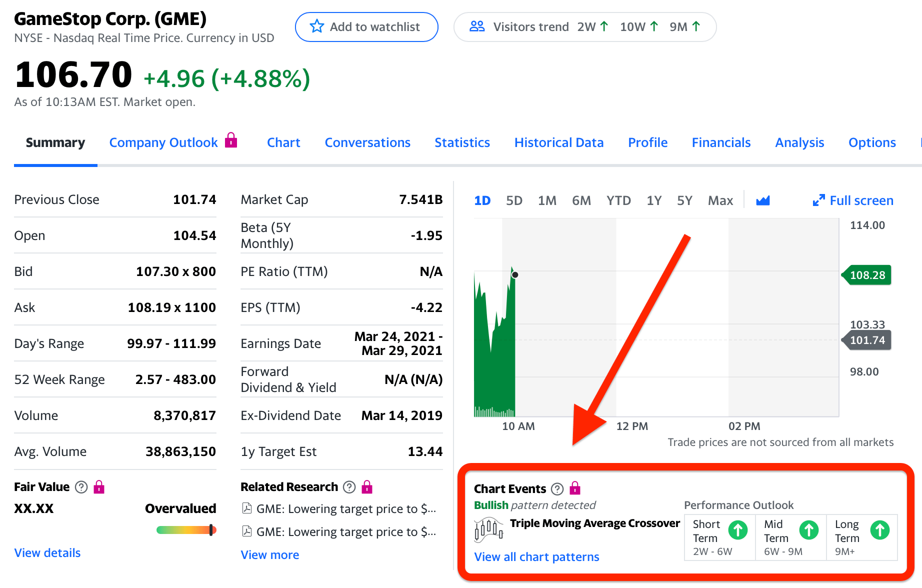Set chart range to 1Y
Image resolution: width=922 pixels, height=588 pixels.
coord(654,201)
